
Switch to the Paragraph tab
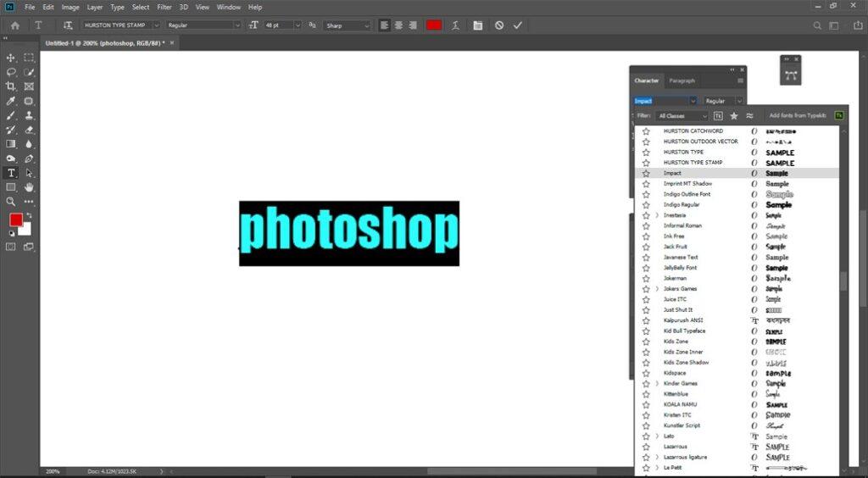pos(682,81)
